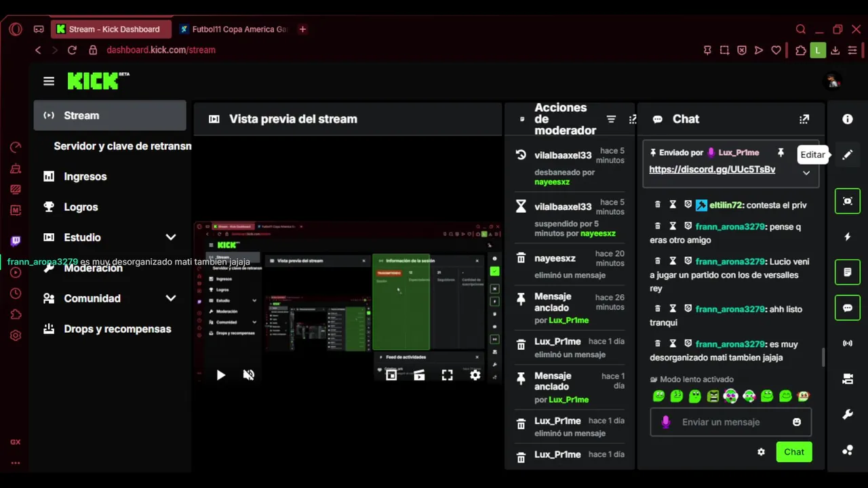Click the address bar URL

click(x=161, y=50)
